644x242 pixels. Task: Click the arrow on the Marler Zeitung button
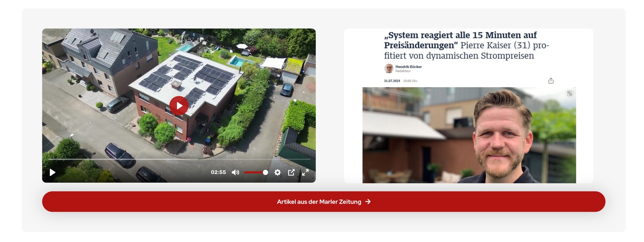tap(368, 202)
